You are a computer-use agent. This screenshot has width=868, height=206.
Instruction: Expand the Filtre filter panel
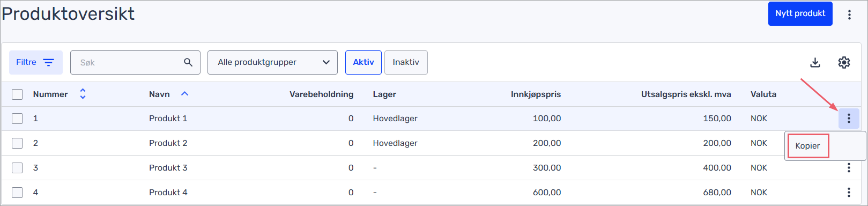click(x=36, y=62)
